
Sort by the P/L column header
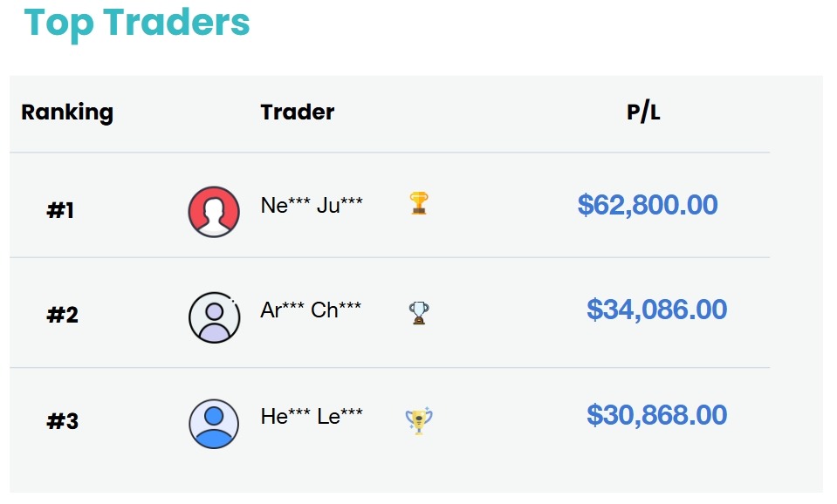click(x=643, y=112)
